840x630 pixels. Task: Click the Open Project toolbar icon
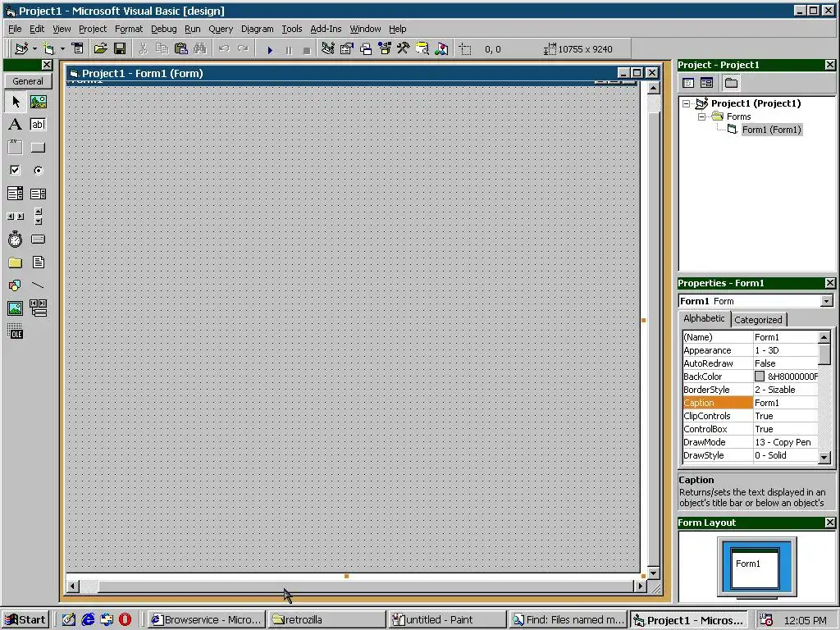100,49
